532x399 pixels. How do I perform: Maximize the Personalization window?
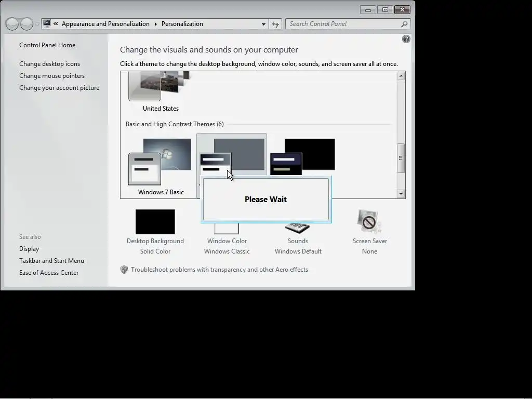point(385,10)
